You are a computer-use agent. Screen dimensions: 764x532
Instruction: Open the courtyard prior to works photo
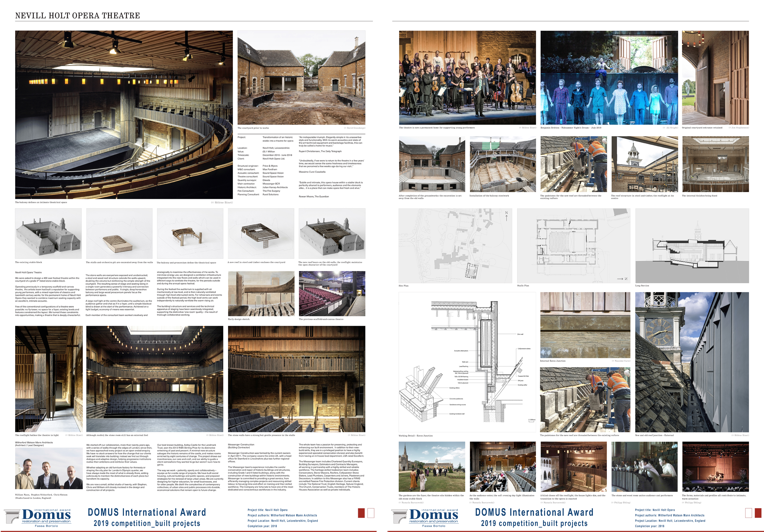click(301, 78)
